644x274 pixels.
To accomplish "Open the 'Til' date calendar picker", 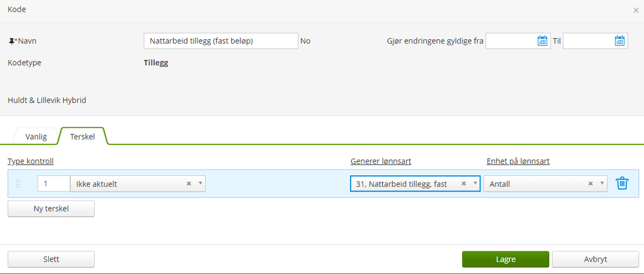I will click(x=620, y=41).
